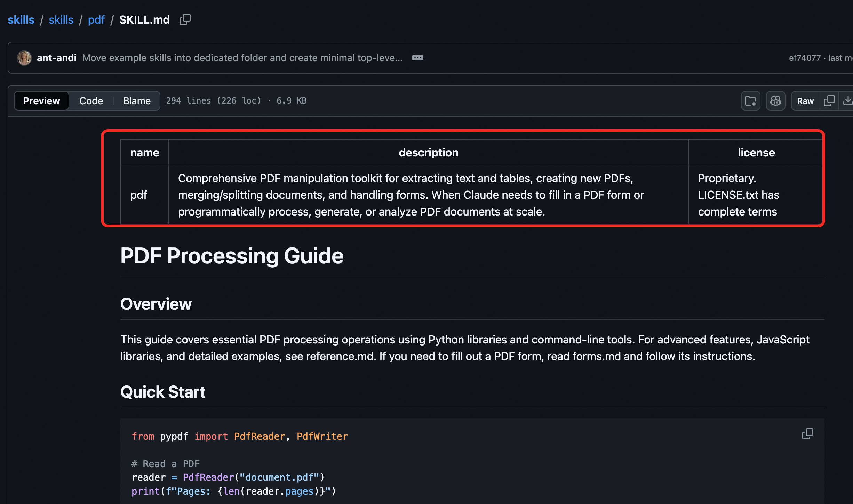Copy the SKILL.md file path
Screen dimensions: 853x504
point(185,19)
